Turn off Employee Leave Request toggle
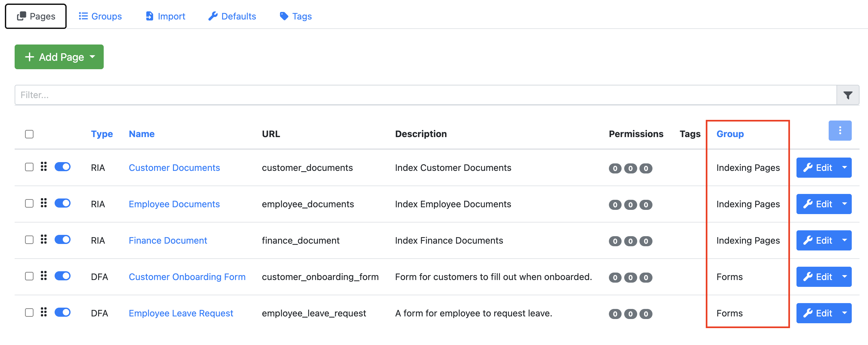 pyautogui.click(x=62, y=312)
